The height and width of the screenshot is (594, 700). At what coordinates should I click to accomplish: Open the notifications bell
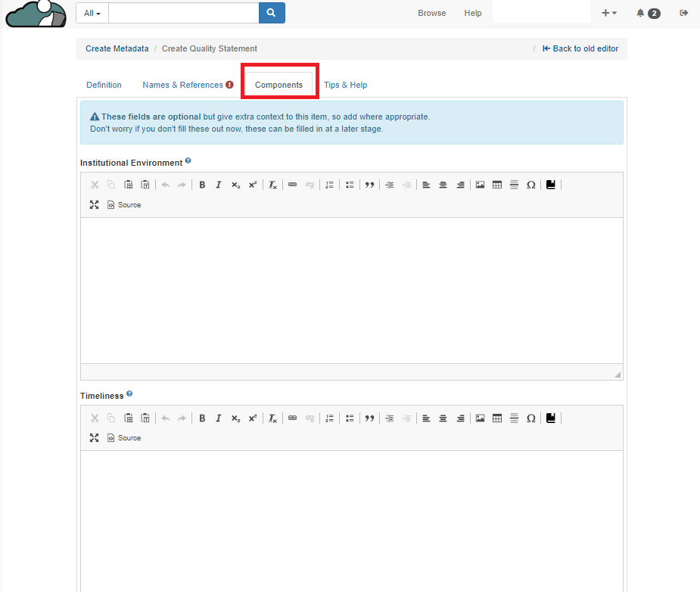[x=647, y=13]
